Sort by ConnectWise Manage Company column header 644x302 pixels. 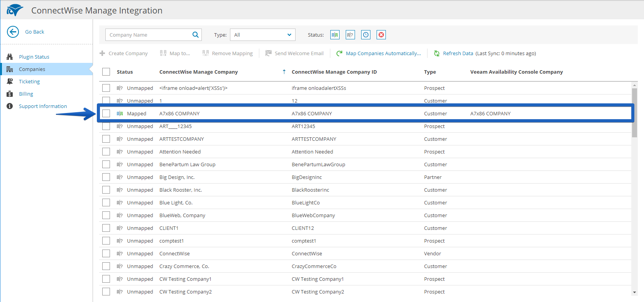[x=198, y=72]
